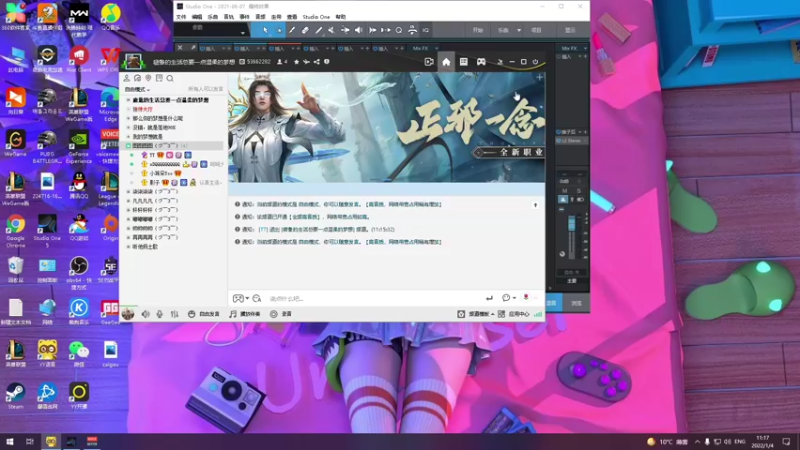Open Steam desktop icon
The width and height of the screenshot is (800, 450).
click(x=15, y=396)
